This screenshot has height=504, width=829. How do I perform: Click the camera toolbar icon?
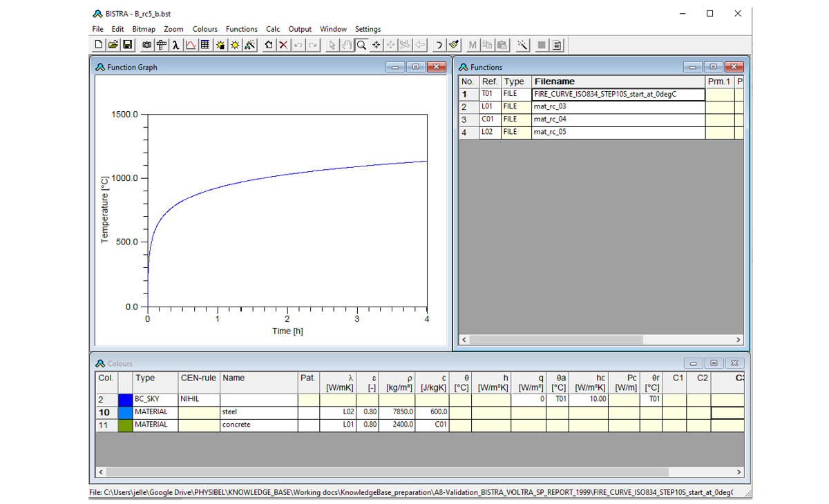tap(147, 45)
